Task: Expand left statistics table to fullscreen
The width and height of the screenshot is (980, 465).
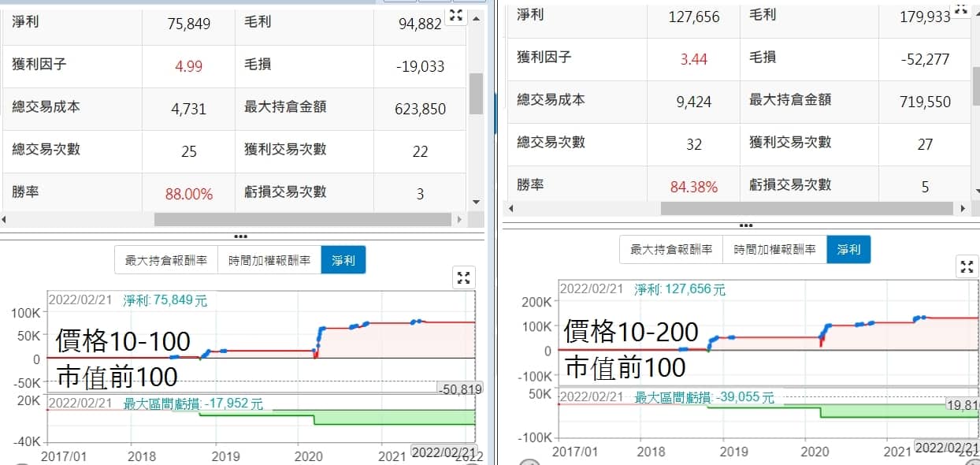Action: (456, 16)
